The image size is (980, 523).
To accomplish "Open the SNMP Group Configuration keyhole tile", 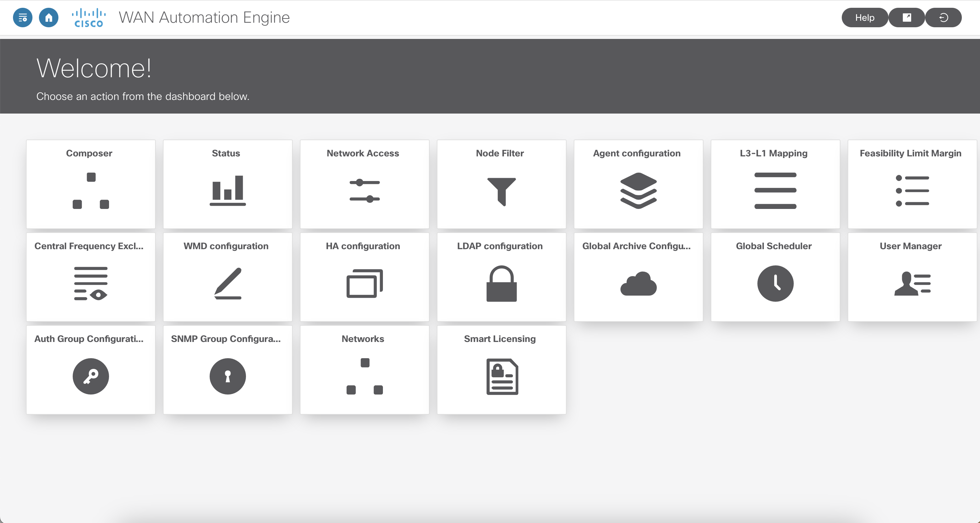I will 228,370.
